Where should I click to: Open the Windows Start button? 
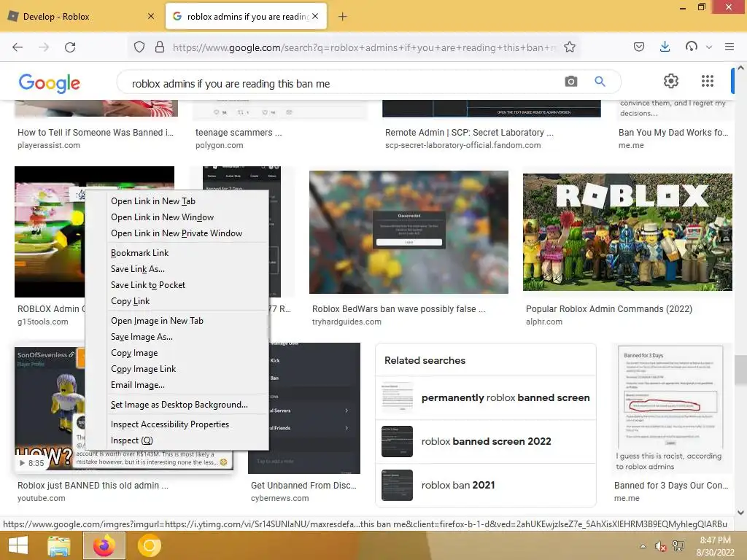pyautogui.click(x=18, y=545)
